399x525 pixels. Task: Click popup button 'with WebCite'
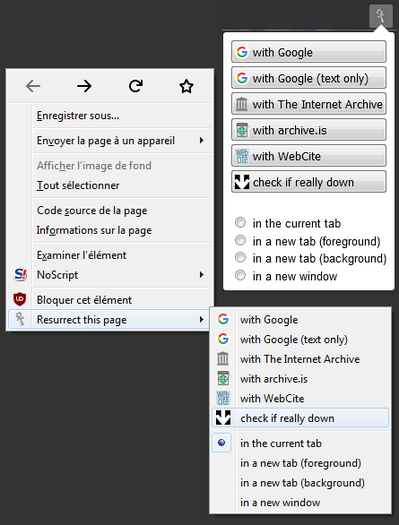click(309, 156)
